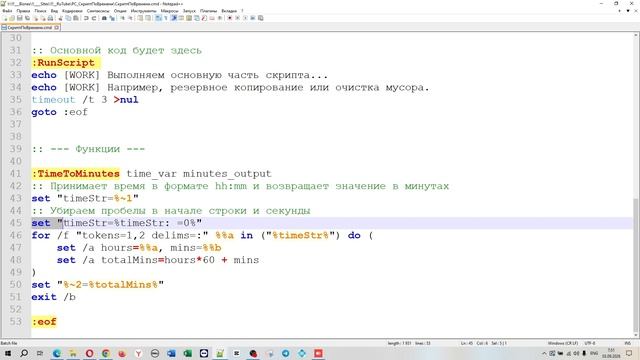Click the plus button at top right
The height and width of the screenshot is (360, 640).
click(x=620, y=11)
